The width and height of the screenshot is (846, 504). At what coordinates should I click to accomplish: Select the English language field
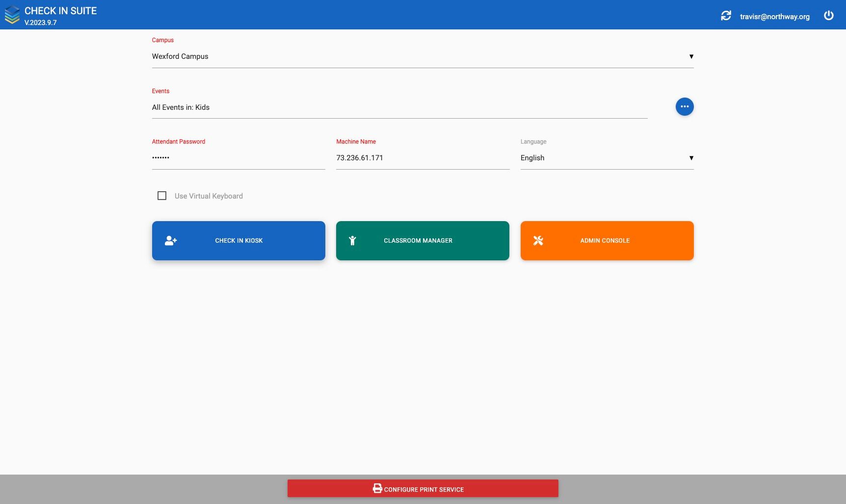point(607,158)
